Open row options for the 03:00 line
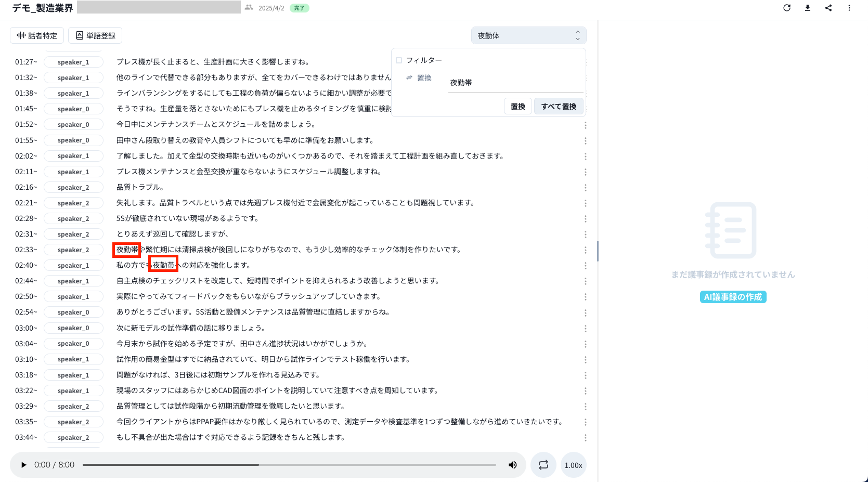The image size is (868, 482). (x=586, y=329)
